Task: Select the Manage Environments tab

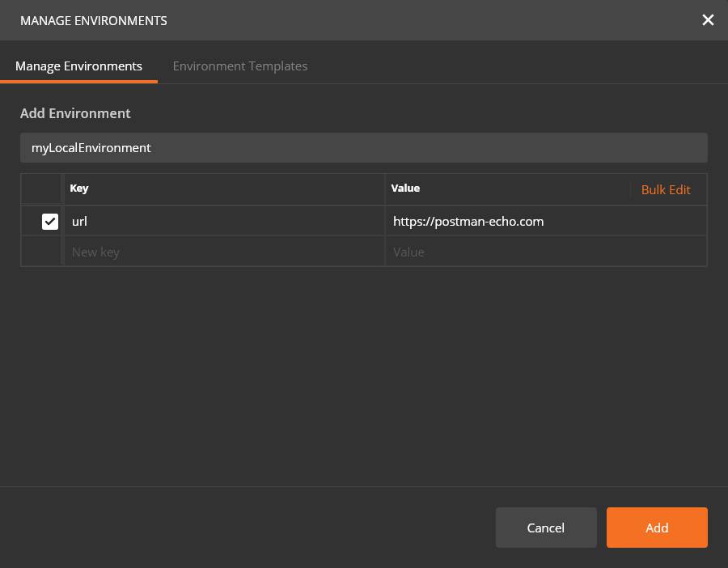Action: click(78, 66)
